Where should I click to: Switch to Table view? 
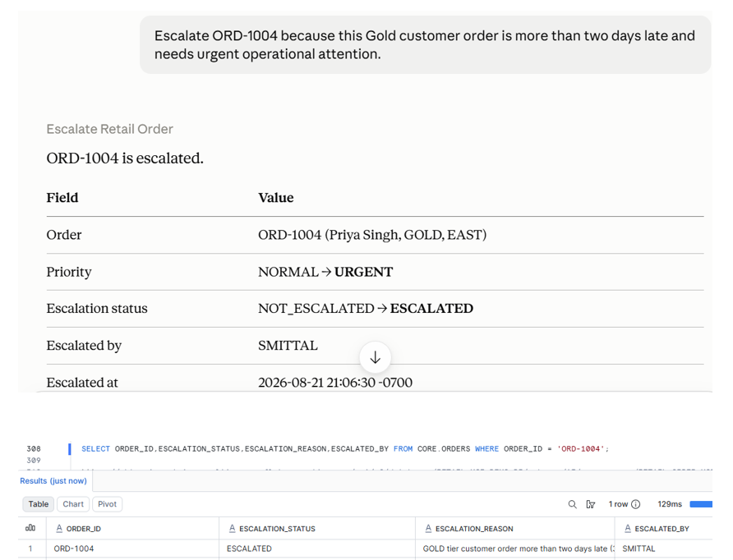pyautogui.click(x=39, y=504)
